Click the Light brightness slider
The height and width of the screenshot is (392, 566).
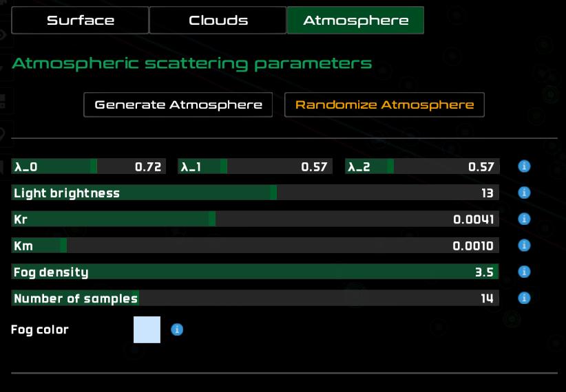point(255,193)
